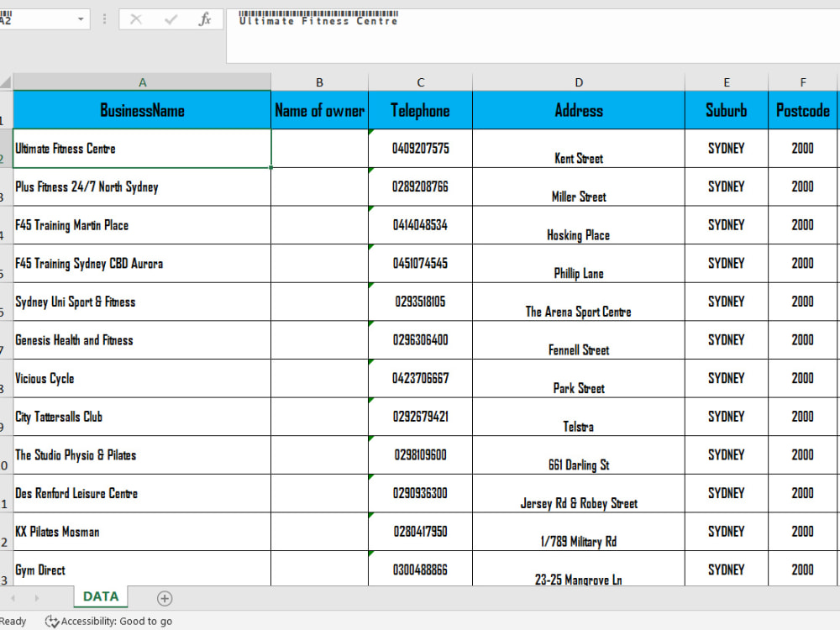Select cell Ultimate Fitness Centre

point(142,149)
